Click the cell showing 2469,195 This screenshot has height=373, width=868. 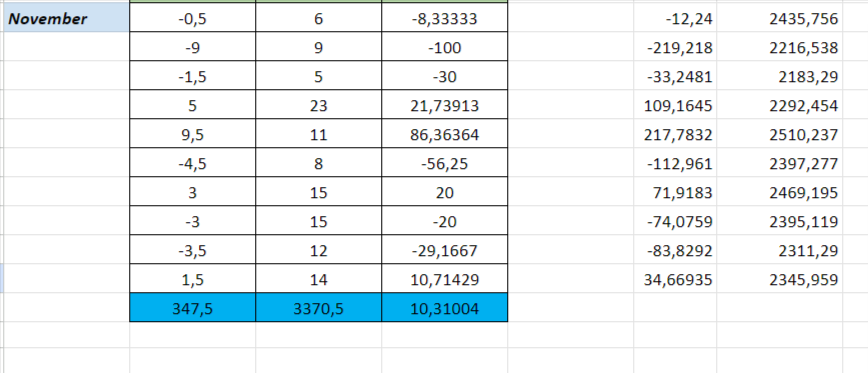point(779,192)
